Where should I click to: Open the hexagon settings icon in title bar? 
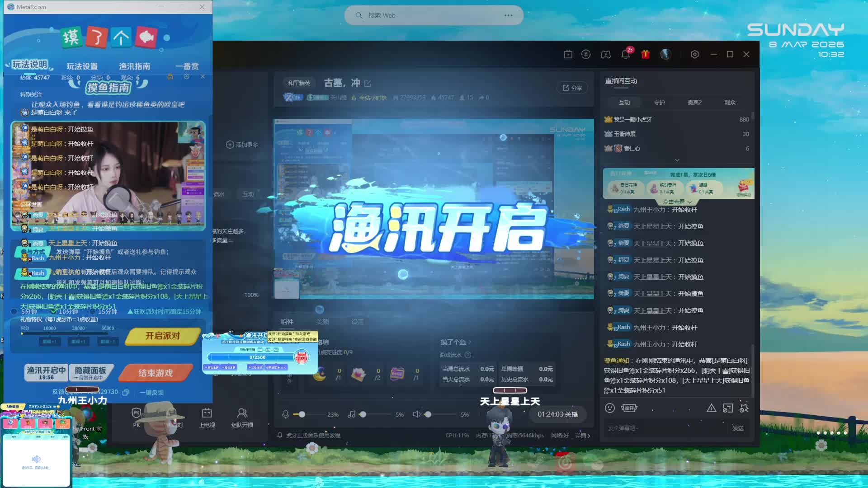pos(695,54)
